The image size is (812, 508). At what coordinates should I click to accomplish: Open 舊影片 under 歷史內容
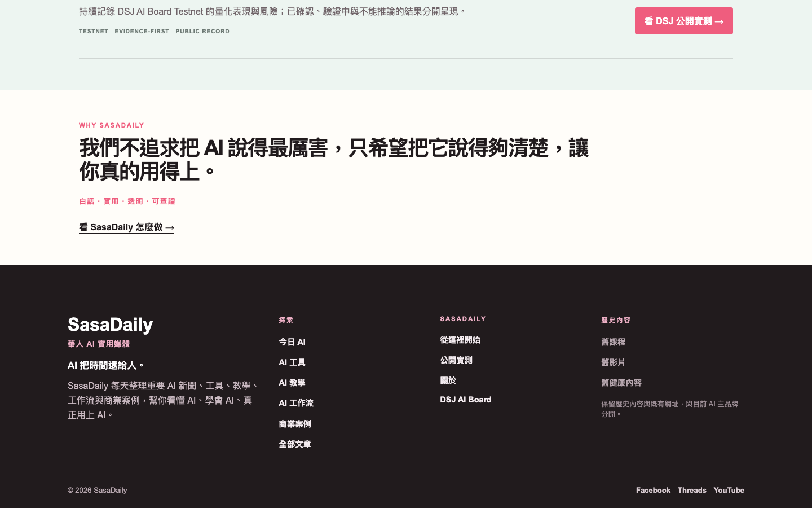pos(613,362)
